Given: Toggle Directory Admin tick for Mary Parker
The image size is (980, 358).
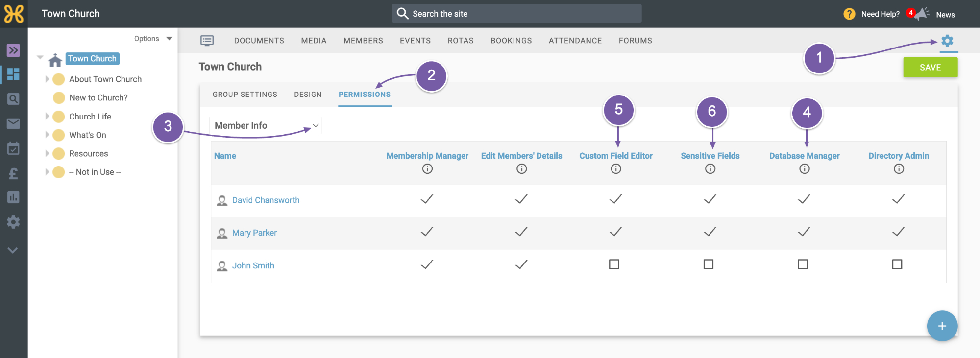Looking at the screenshot, I should pyautogui.click(x=898, y=232).
